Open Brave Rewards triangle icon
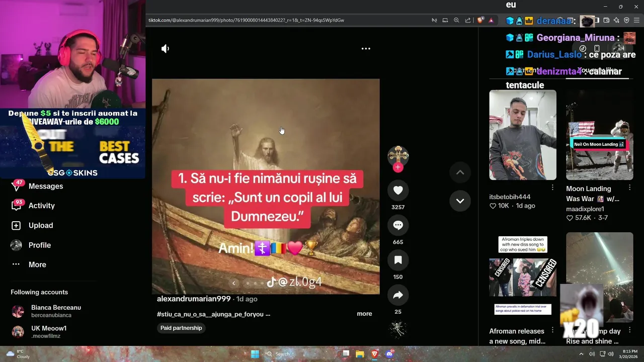Screen dimensions: 644x362 pos(491,20)
